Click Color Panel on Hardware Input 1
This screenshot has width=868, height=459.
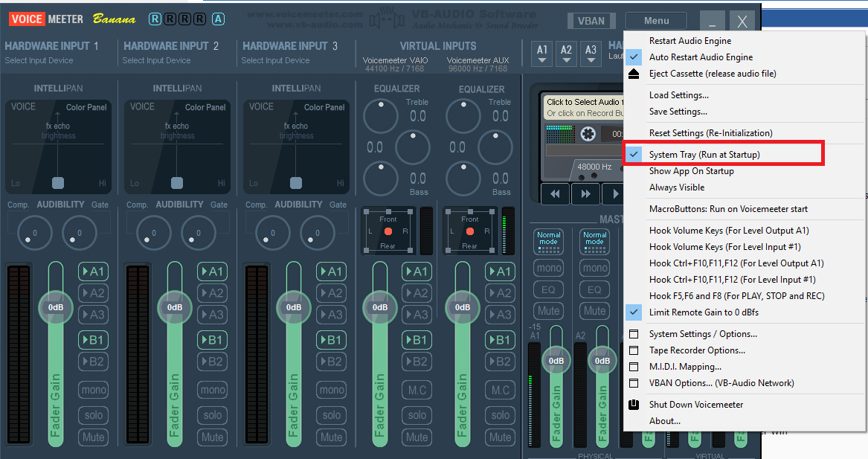click(x=86, y=107)
